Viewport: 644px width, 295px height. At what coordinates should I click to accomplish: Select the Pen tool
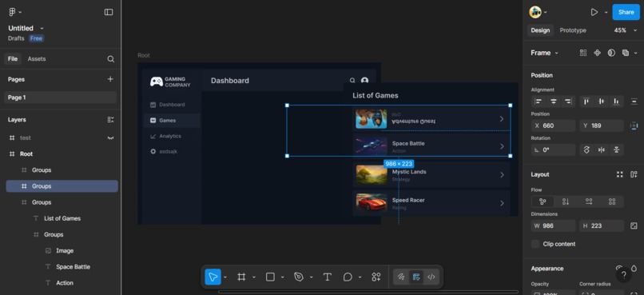point(299,277)
